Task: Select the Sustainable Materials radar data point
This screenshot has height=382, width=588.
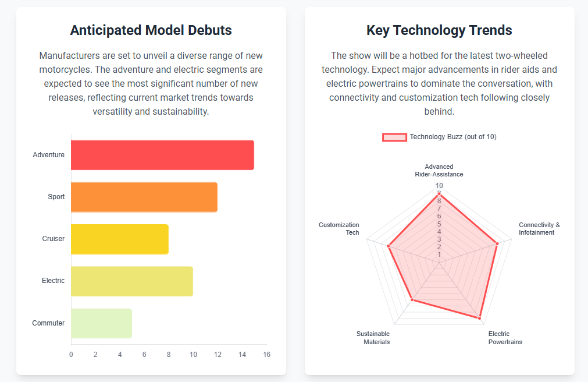Action: (412, 300)
